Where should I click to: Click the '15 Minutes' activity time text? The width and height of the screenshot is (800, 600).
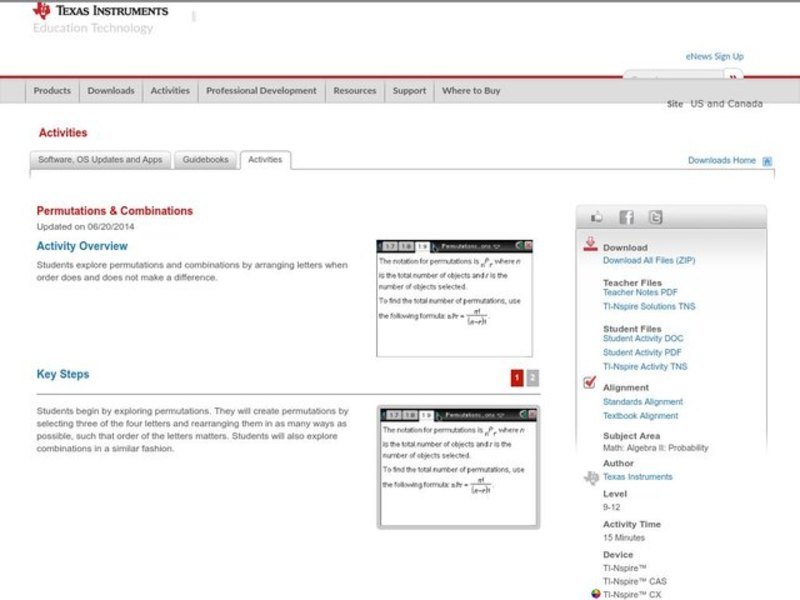click(x=623, y=538)
